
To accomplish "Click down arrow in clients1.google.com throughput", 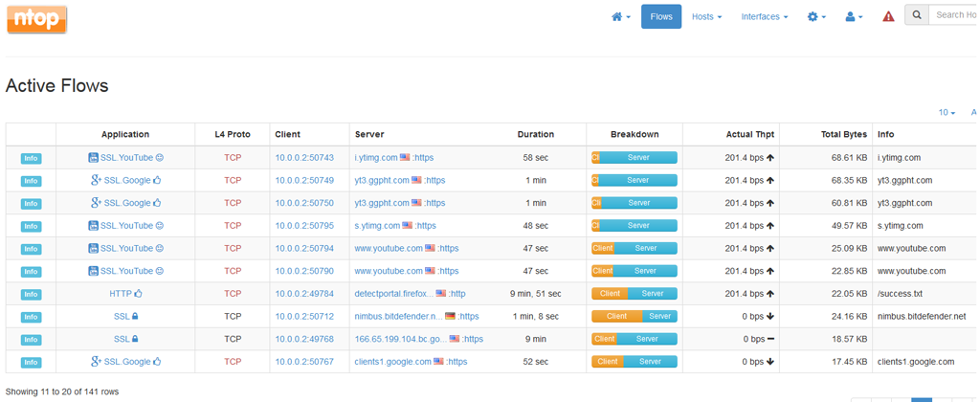I will (770, 362).
